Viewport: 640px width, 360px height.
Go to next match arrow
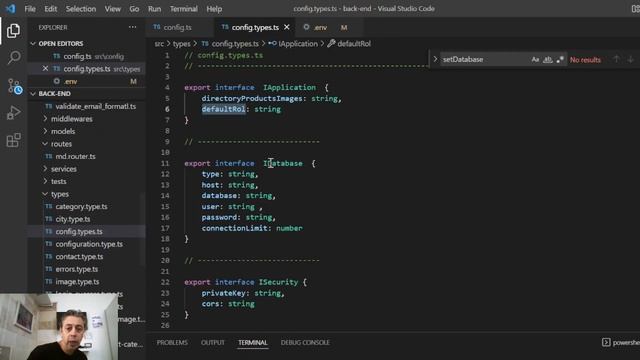630,59
